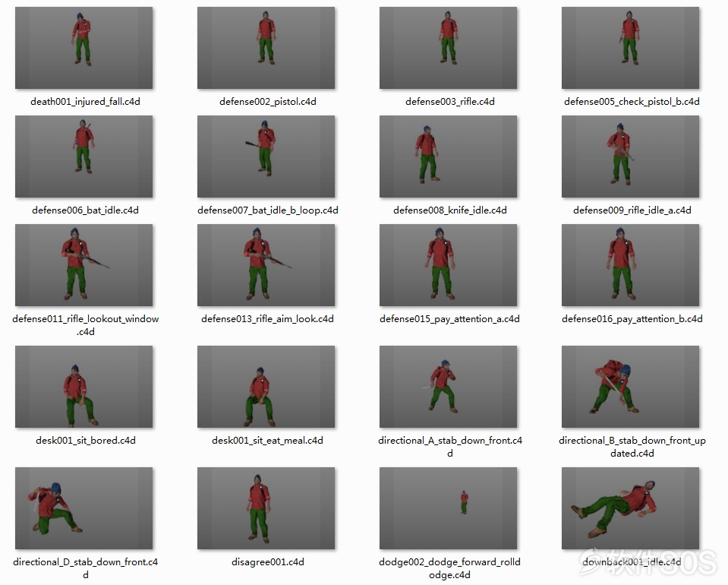Pick the defense013_rifle_aim_look.c4d thumbnail

(266, 265)
